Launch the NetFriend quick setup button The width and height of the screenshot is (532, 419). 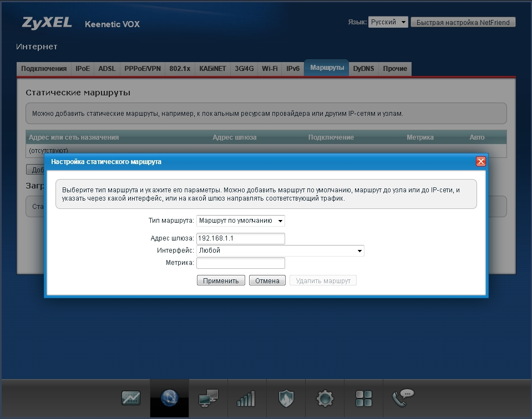(x=463, y=22)
